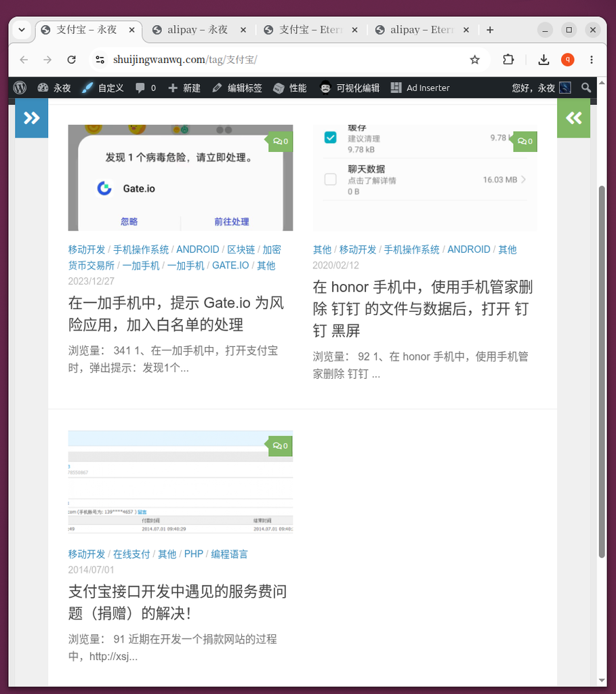Open the browser downloads icon
616x694 pixels.
coord(544,60)
